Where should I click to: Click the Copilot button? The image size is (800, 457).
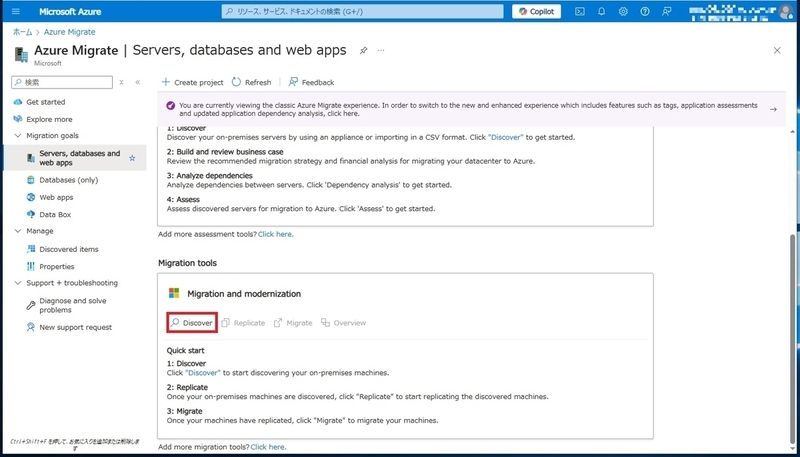pyautogui.click(x=536, y=11)
